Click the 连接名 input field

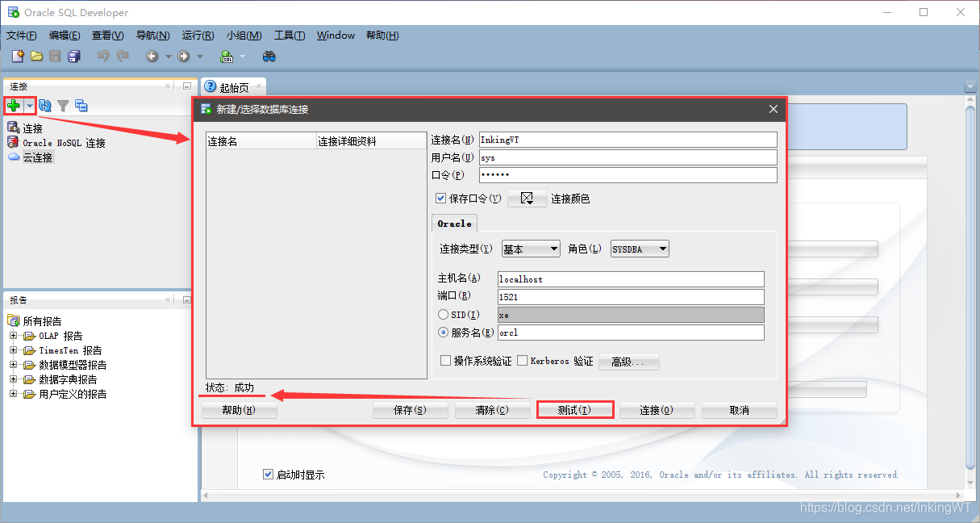click(628, 140)
